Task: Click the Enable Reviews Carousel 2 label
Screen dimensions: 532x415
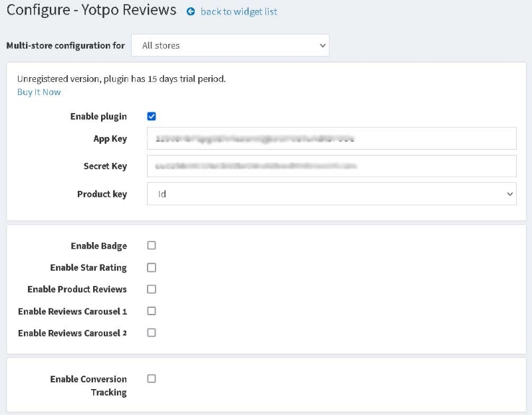Action: pyautogui.click(x=72, y=333)
